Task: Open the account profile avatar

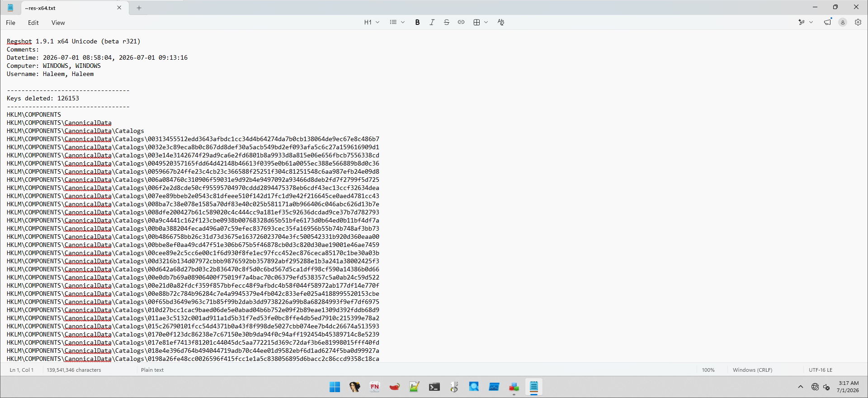Action: [843, 22]
